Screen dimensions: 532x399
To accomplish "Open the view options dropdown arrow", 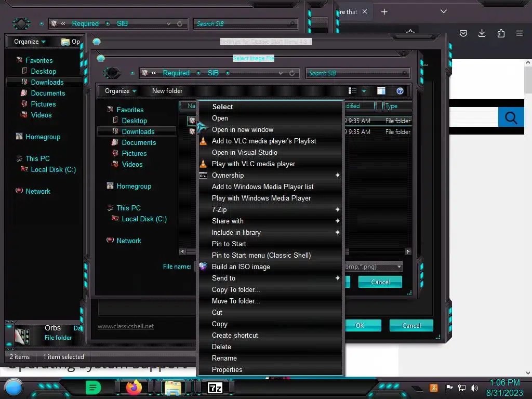I will 364,91.
